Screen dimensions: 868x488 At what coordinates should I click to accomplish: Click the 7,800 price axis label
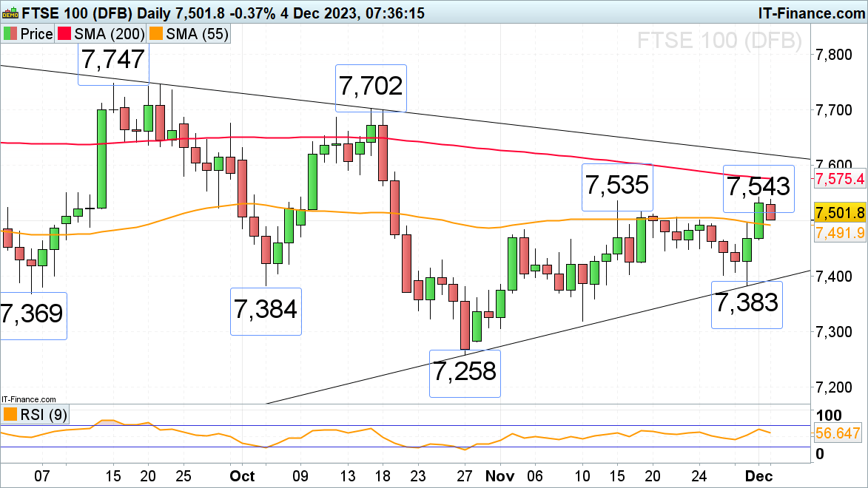click(x=834, y=54)
